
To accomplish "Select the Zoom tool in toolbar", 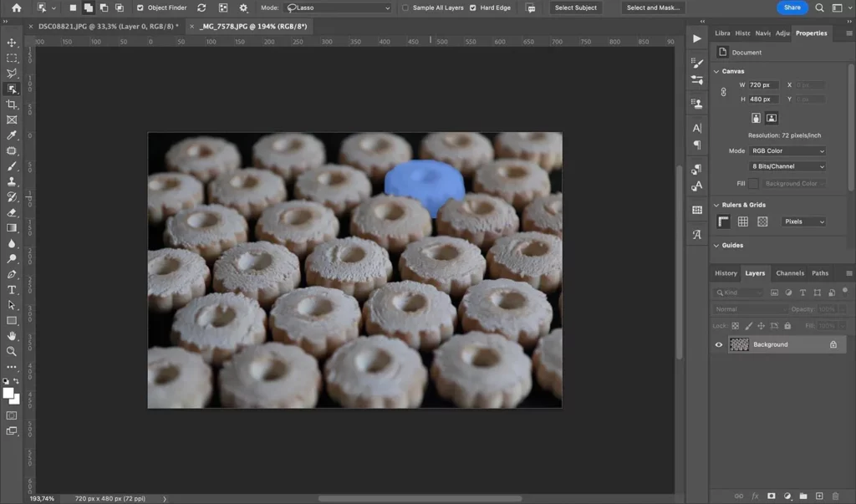I will [x=12, y=352].
